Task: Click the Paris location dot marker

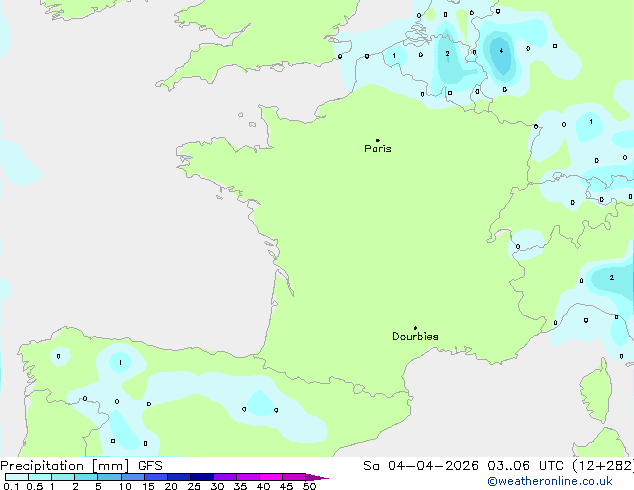Action: pos(378,140)
